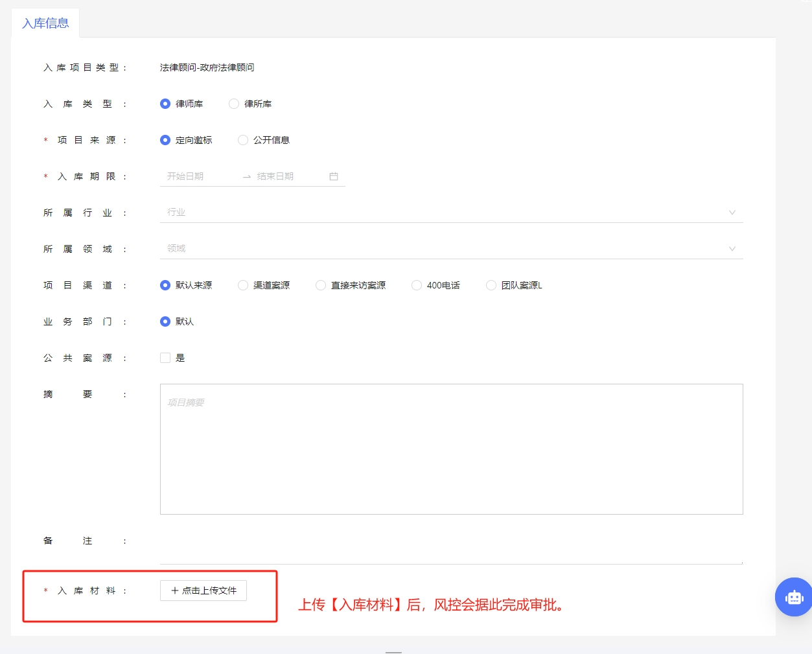Select 团队案源L radio button
The width and height of the screenshot is (812, 654).
491,285
